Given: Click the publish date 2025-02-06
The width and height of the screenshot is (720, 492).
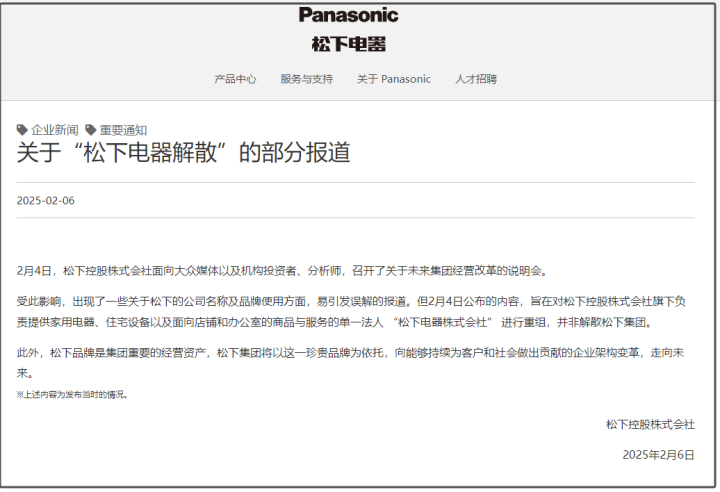Looking at the screenshot, I should [45, 201].
